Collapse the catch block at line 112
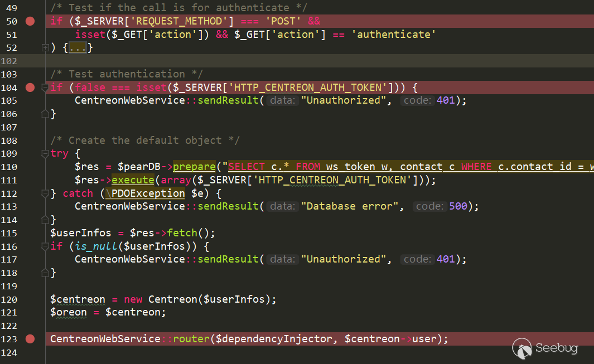This screenshot has width=594, height=364. (45, 193)
